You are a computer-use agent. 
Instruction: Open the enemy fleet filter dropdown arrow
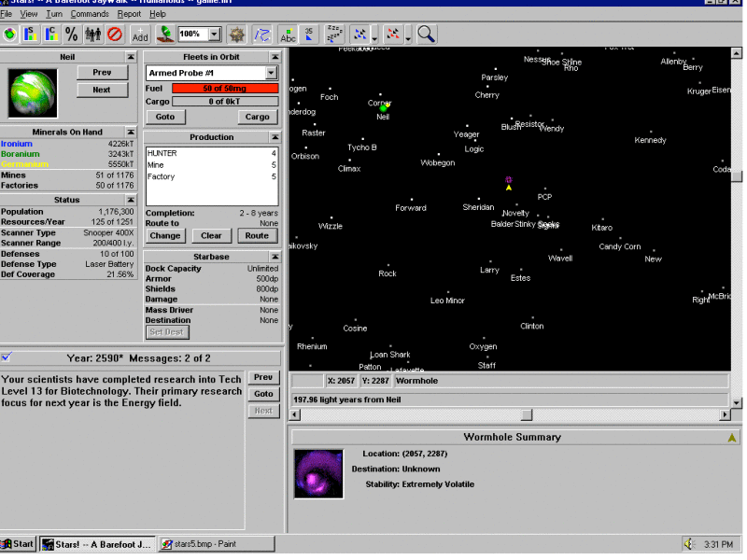coord(408,37)
